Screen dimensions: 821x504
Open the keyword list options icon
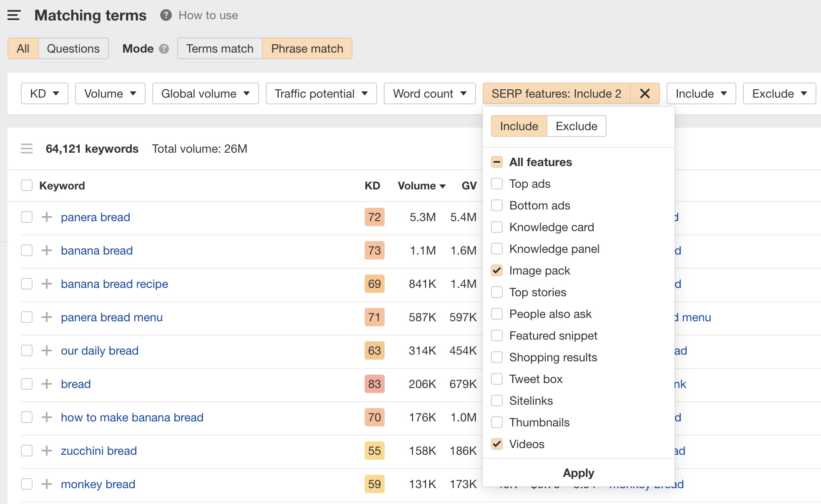[26, 149]
